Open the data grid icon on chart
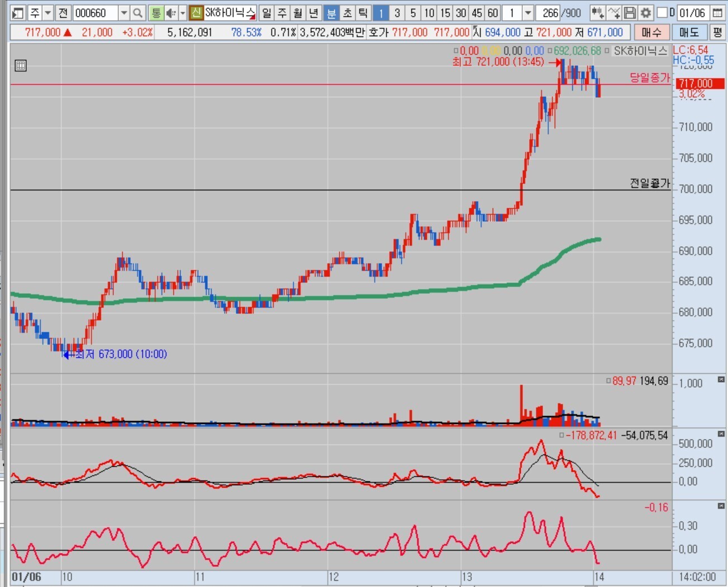 click(x=21, y=66)
